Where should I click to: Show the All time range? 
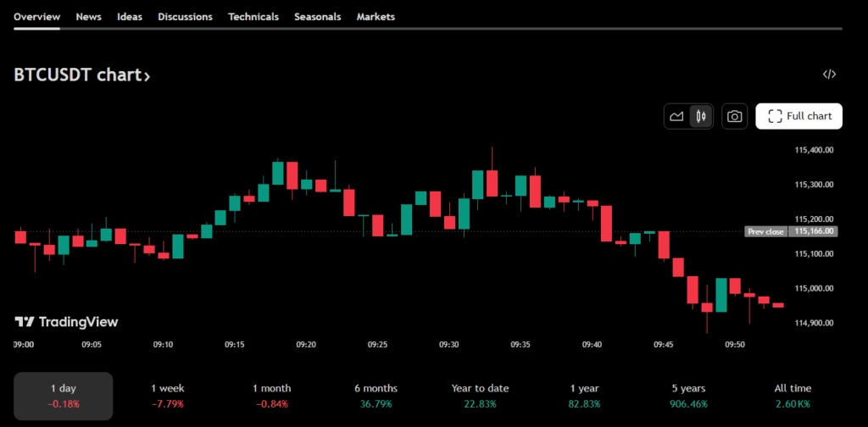(x=793, y=396)
